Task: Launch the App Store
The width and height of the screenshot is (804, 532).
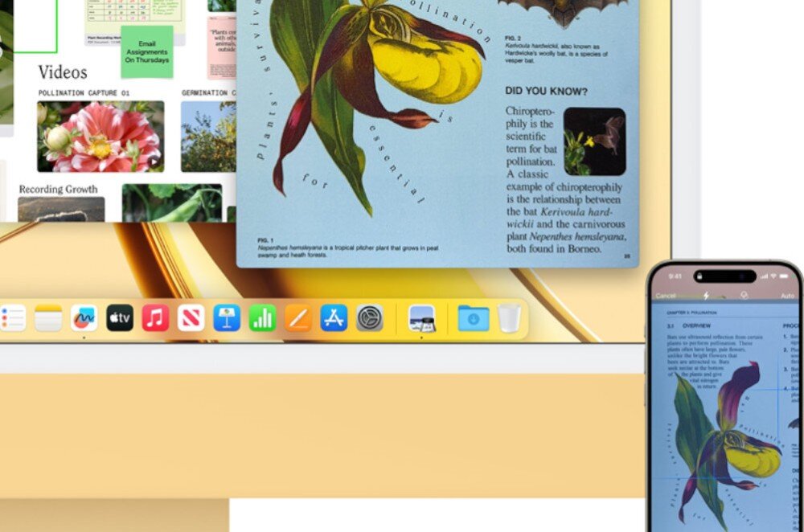Action: [332, 317]
